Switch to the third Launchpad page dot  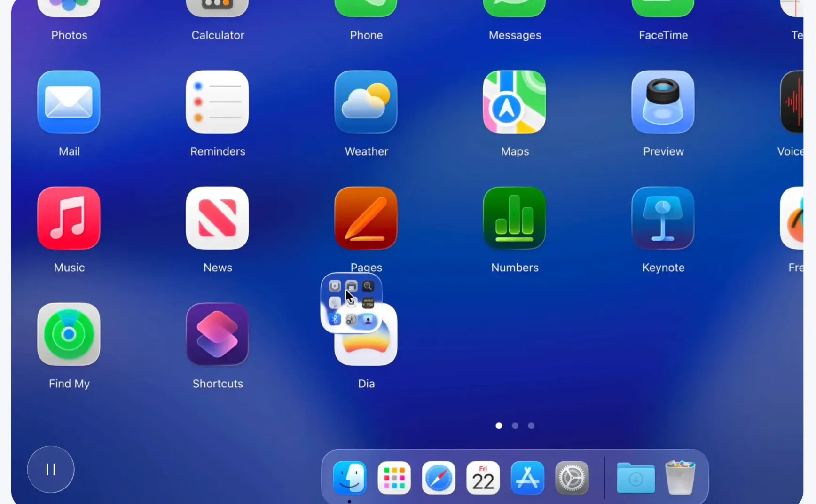click(x=531, y=425)
